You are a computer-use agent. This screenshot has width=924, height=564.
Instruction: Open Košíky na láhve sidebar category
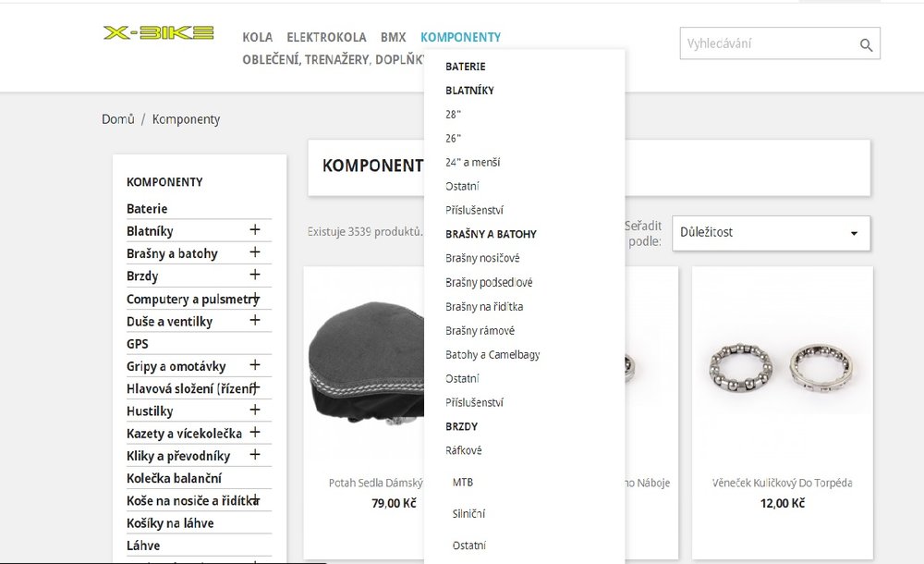[170, 523]
